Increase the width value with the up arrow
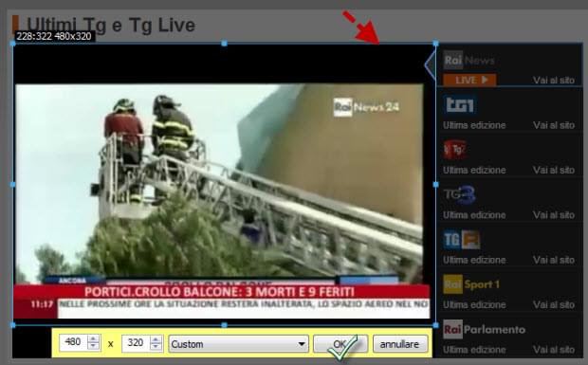Viewport: 588px width, 365px height. click(93, 338)
